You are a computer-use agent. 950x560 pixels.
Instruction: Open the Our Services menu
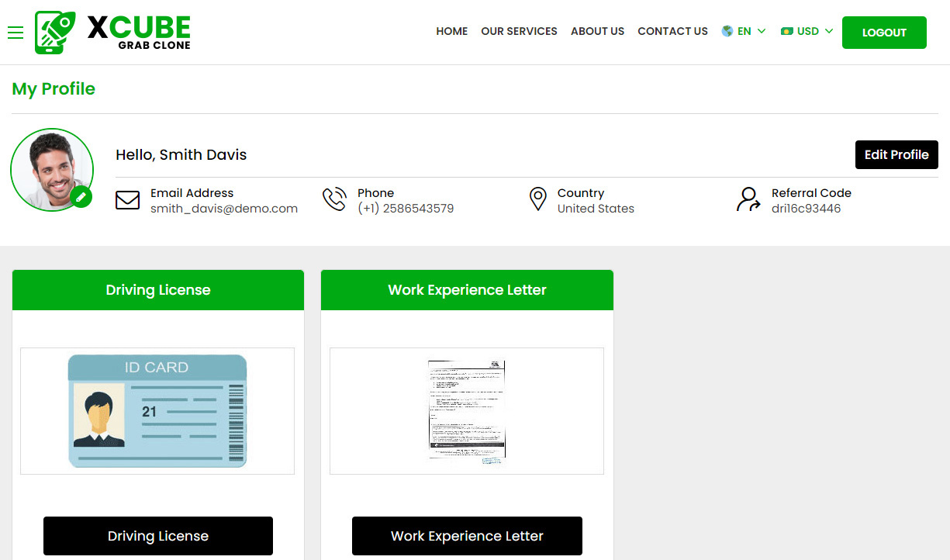pos(519,31)
